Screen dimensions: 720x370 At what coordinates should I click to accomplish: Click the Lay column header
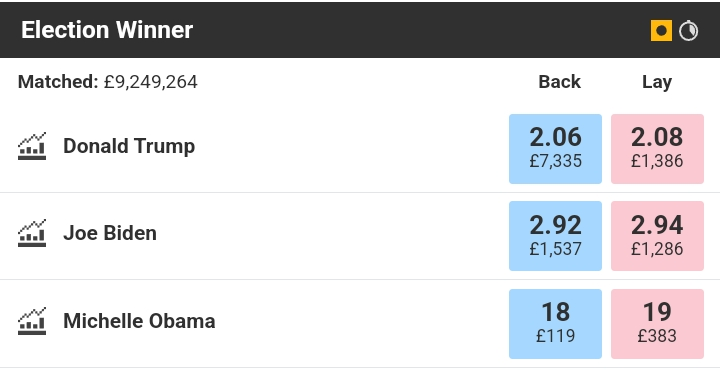657,82
